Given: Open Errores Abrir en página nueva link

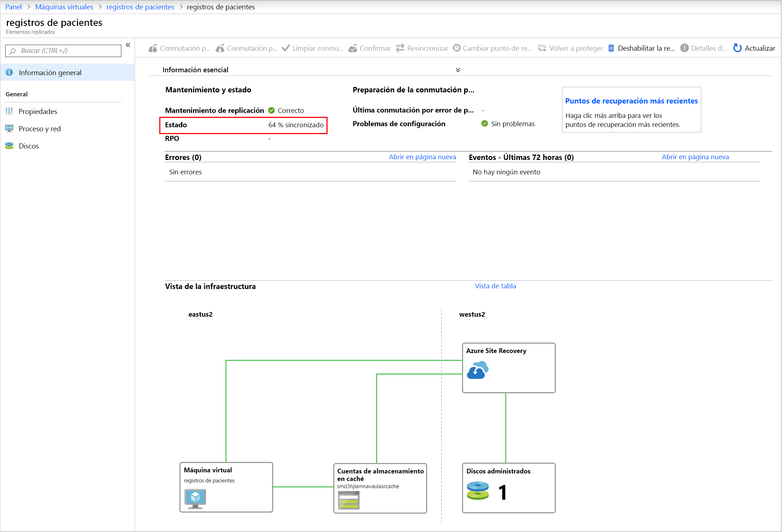Looking at the screenshot, I should tap(422, 157).
